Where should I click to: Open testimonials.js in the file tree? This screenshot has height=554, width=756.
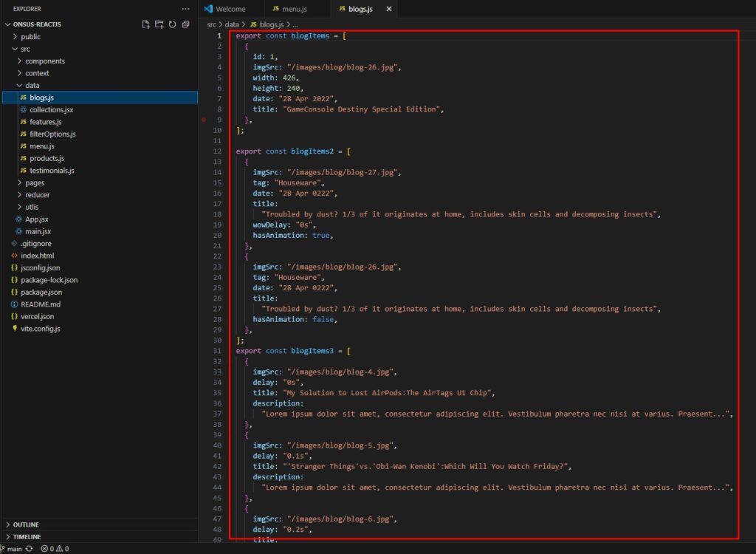point(52,171)
